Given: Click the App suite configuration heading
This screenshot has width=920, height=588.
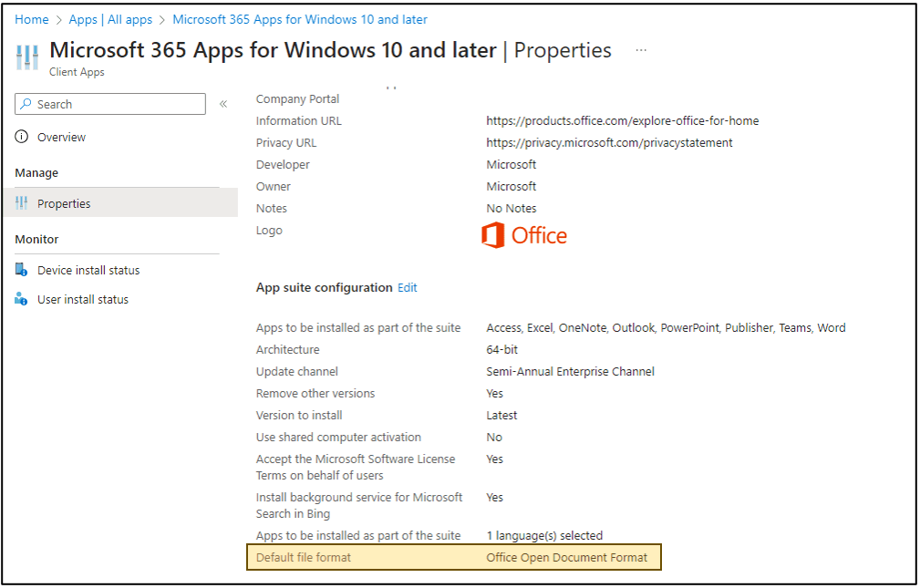Looking at the screenshot, I should [x=324, y=287].
